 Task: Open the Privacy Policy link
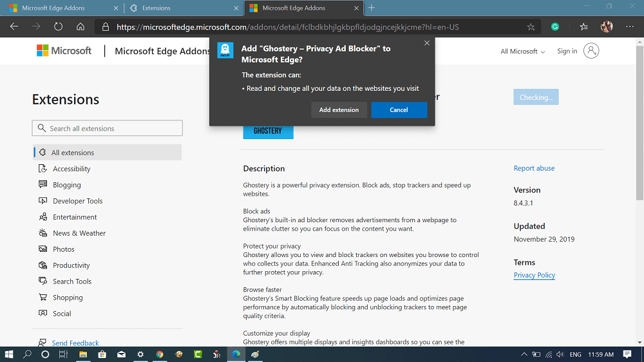click(535, 275)
